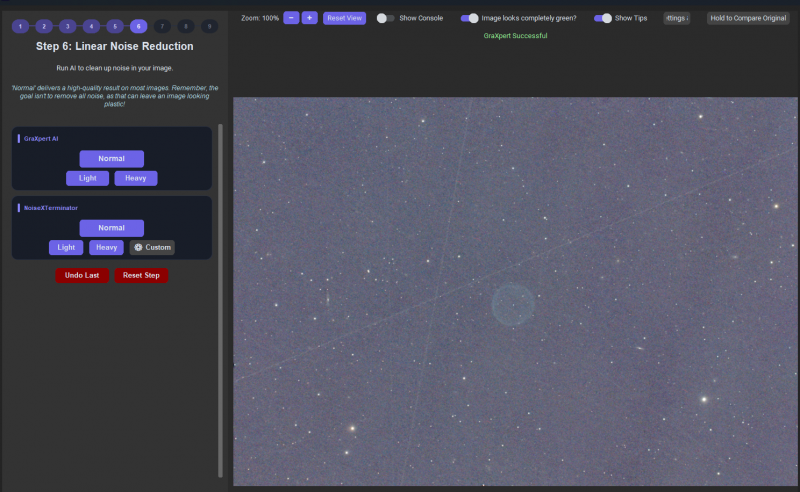Click the faint round nebula in image

[513, 305]
